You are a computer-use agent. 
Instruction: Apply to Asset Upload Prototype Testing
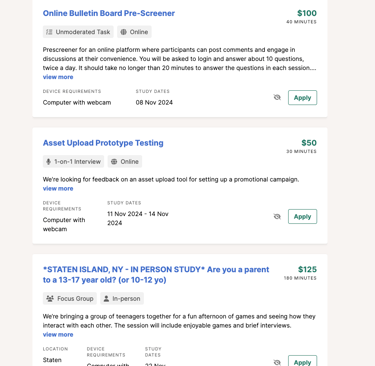click(x=302, y=217)
